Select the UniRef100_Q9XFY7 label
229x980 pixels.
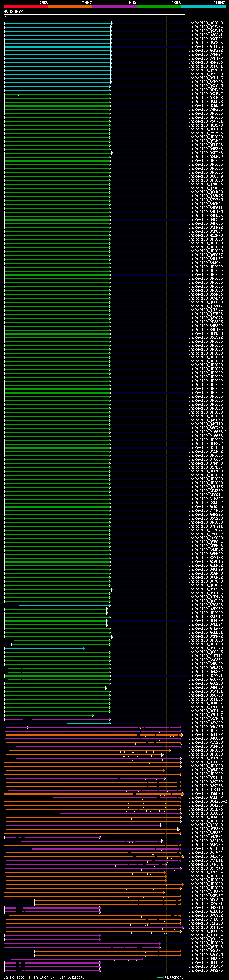point(205,94)
